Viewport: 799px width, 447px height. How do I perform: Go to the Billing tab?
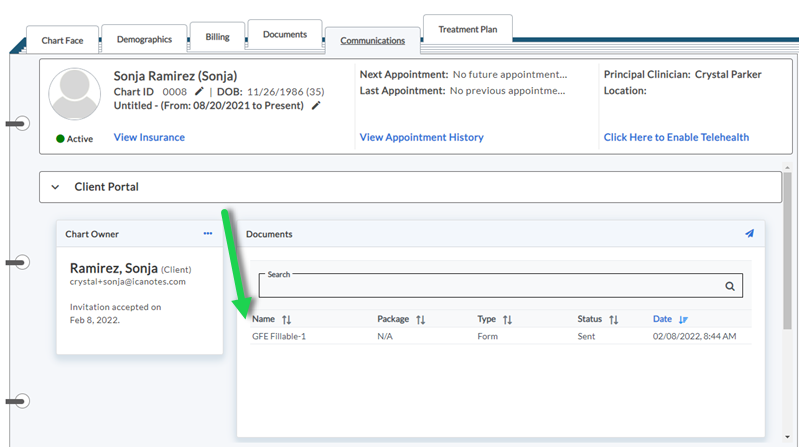tap(217, 37)
